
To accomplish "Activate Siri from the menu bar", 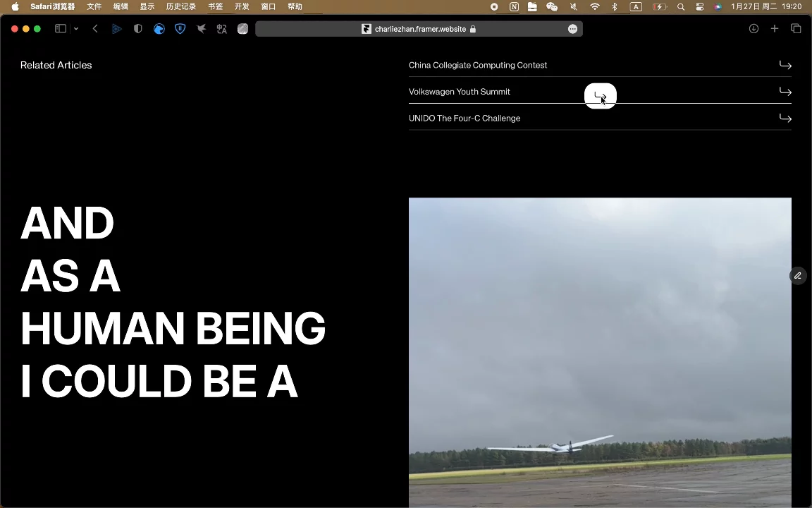I will pyautogui.click(x=718, y=7).
